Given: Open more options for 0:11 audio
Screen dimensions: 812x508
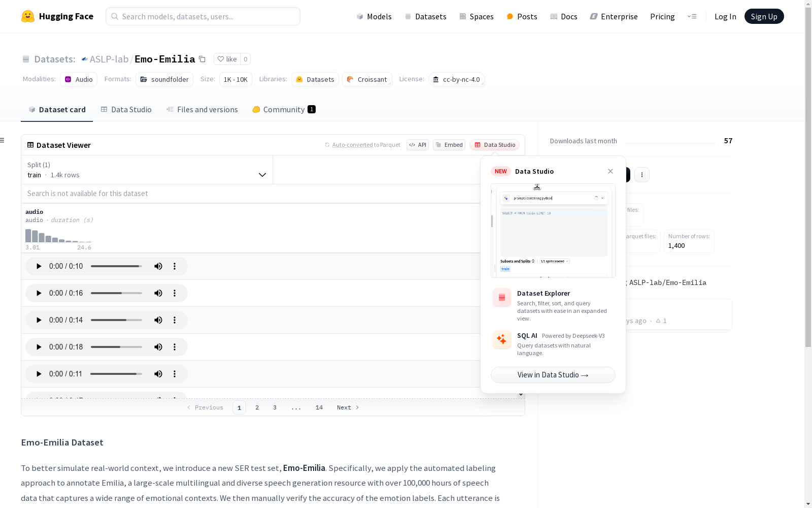Looking at the screenshot, I should pos(175,374).
